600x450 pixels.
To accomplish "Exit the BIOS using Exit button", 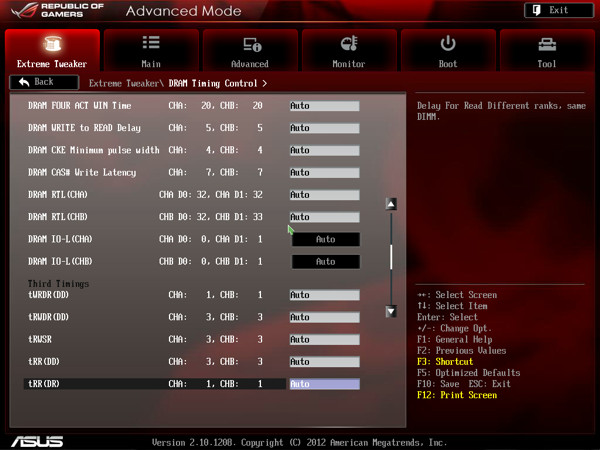I will [x=550, y=10].
